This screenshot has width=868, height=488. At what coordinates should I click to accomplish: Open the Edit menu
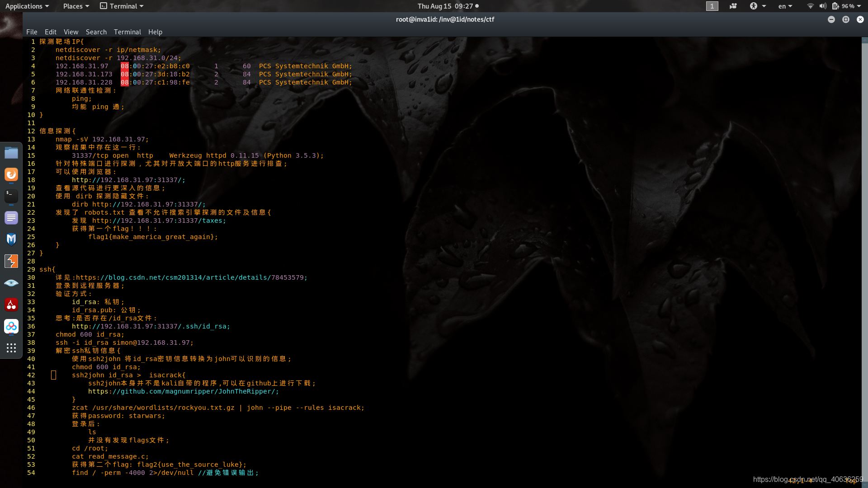(51, 32)
